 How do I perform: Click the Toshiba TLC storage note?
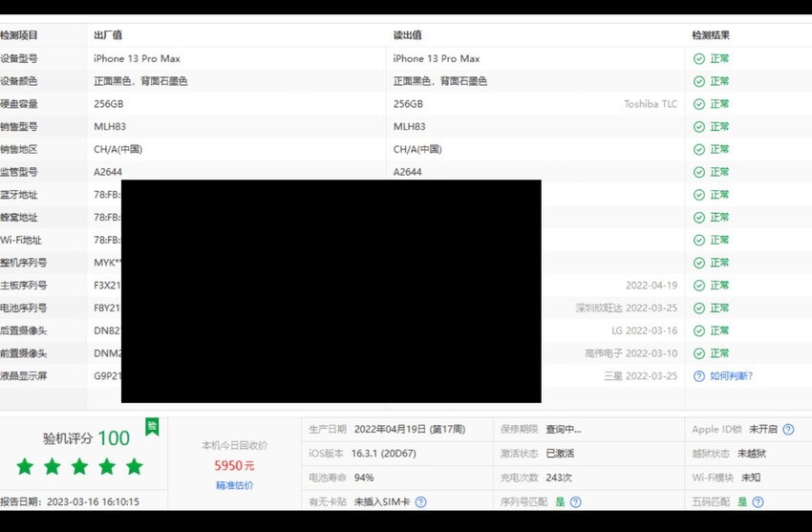[651, 104]
